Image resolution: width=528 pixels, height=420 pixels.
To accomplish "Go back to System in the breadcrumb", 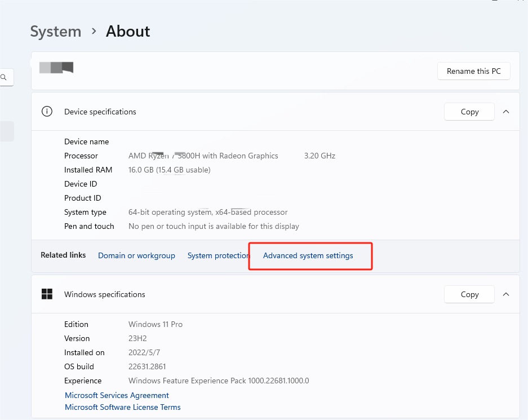I will click(56, 32).
